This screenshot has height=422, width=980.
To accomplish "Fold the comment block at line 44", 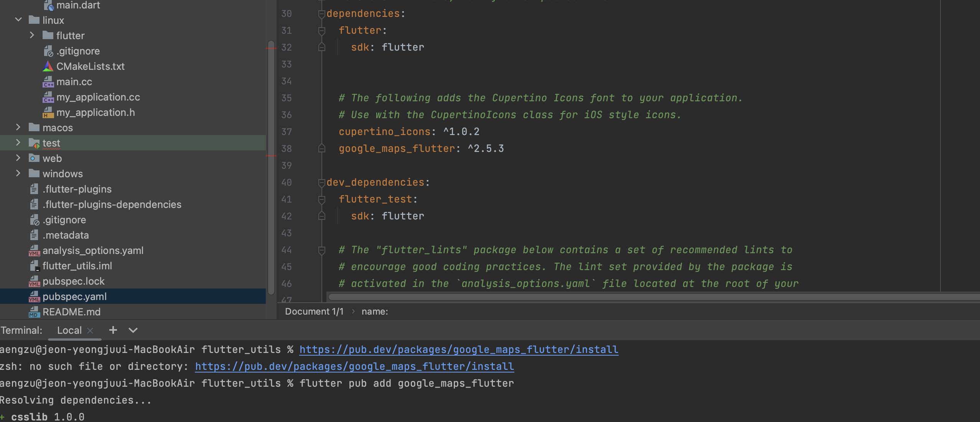I will click(x=322, y=250).
